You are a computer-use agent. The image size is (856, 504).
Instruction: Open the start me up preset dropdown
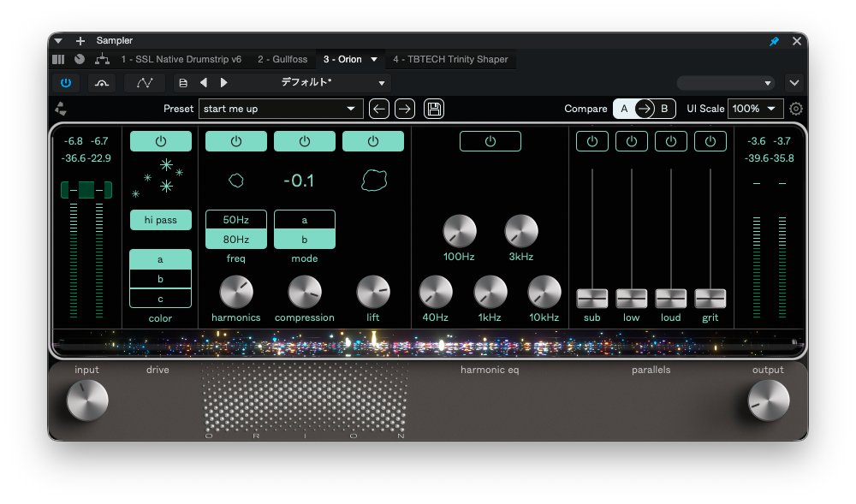click(x=281, y=109)
